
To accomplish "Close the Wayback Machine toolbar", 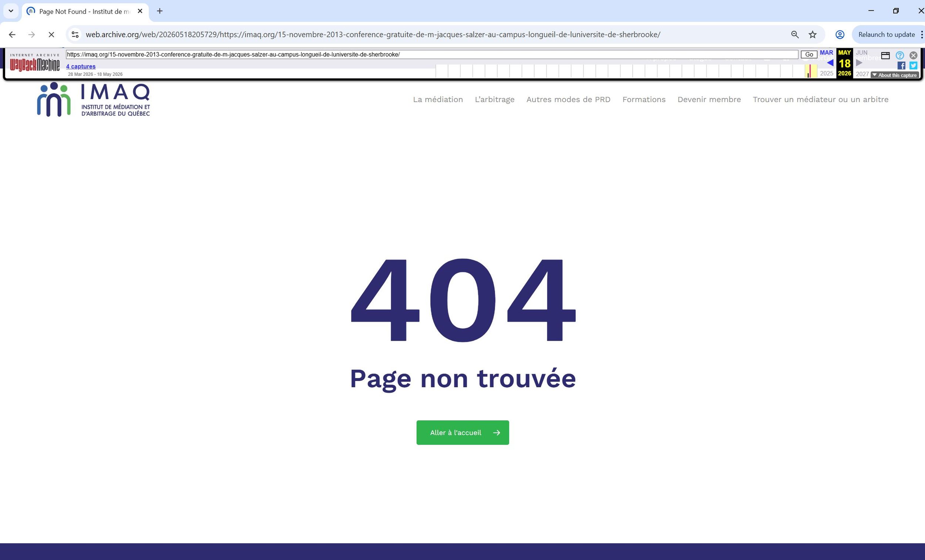I will tap(914, 55).
